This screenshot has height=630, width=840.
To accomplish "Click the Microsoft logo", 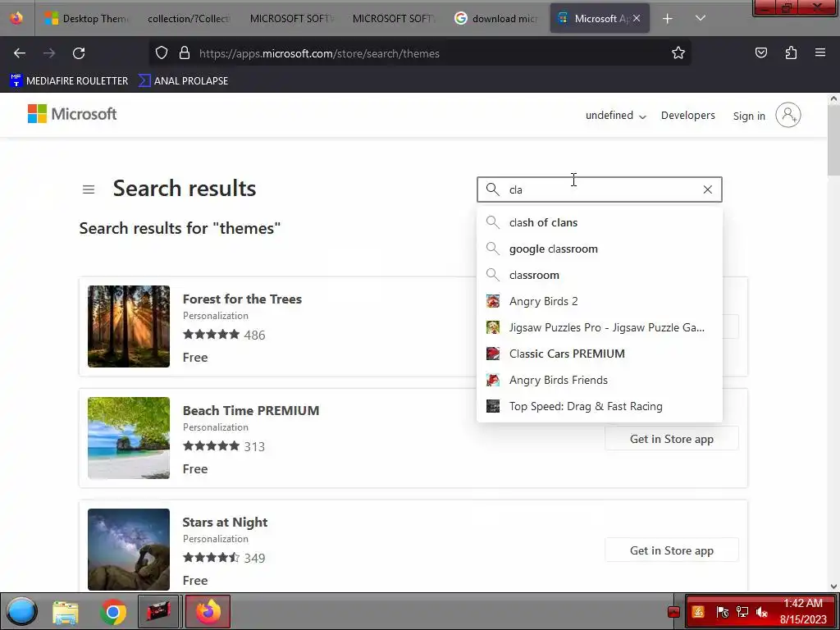I will click(x=72, y=114).
